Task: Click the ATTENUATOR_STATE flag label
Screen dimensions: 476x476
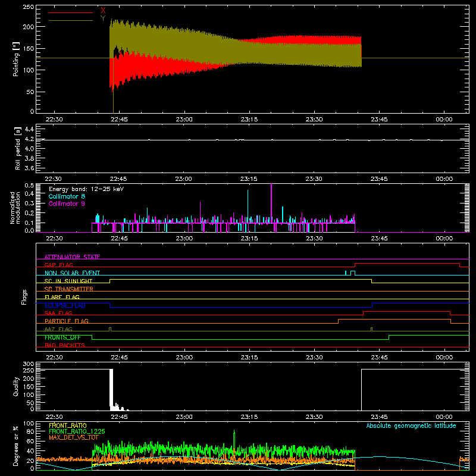Action: 72,257
